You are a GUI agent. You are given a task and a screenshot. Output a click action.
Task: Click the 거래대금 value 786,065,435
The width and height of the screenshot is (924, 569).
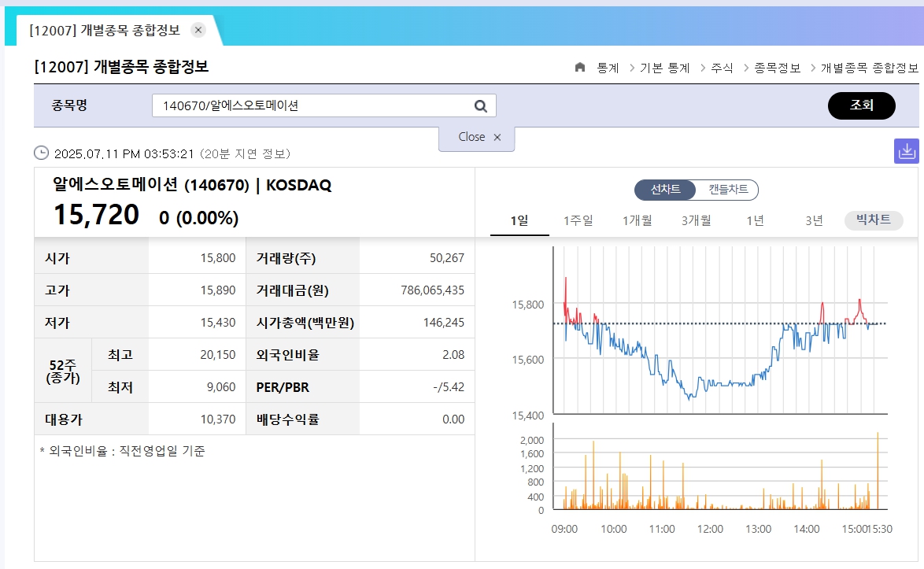pos(433,290)
